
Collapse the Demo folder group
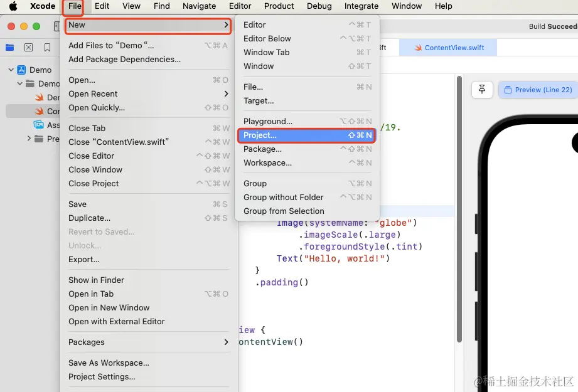[19, 83]
